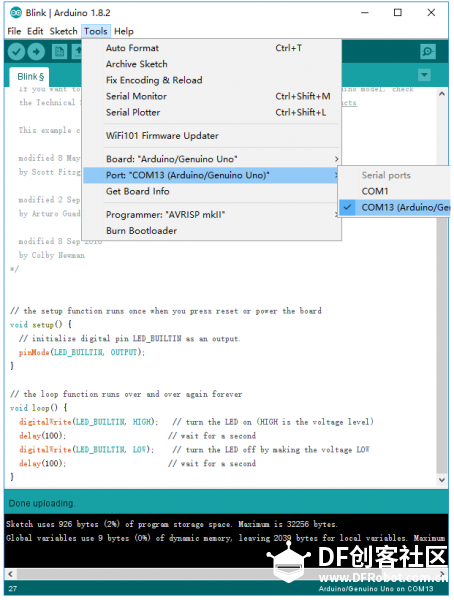Click the scroll-down arrow of editor scrollbar
Viewport: 454px width, 600px height.
coord(442,479)
